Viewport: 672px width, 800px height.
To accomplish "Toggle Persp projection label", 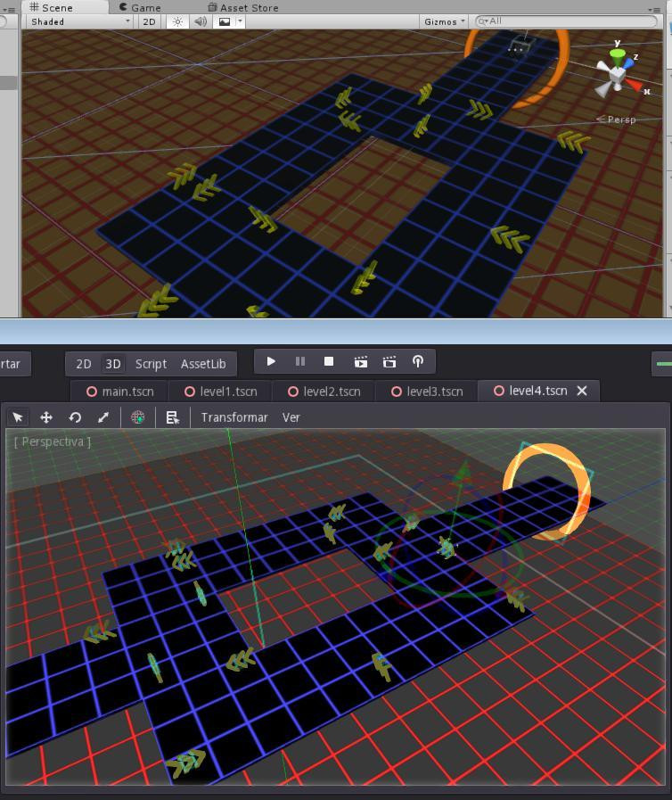I will click(x=617, y=120).
